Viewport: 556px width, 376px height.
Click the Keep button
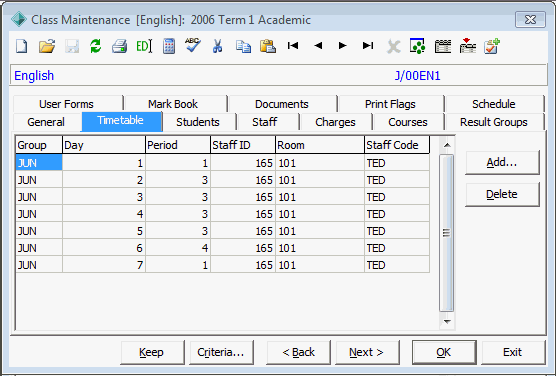pos(152,352)
